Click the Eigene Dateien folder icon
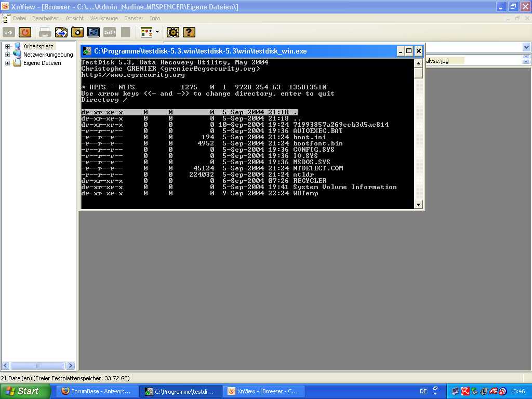This screenshot has height=399, width=532. (x=17, y=63)
